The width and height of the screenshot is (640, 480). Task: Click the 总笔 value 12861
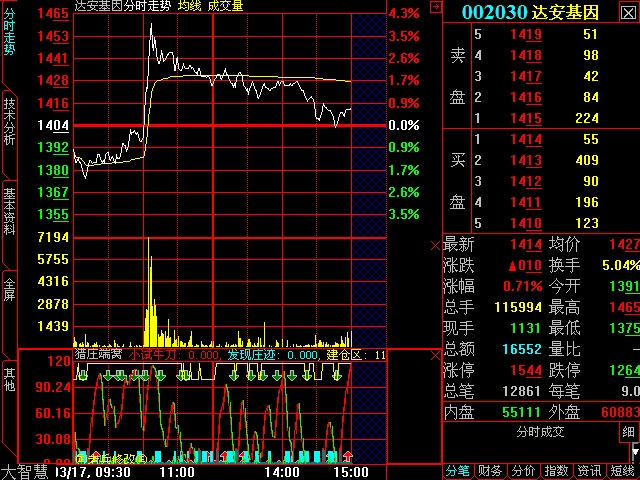(x=522, y=391)
